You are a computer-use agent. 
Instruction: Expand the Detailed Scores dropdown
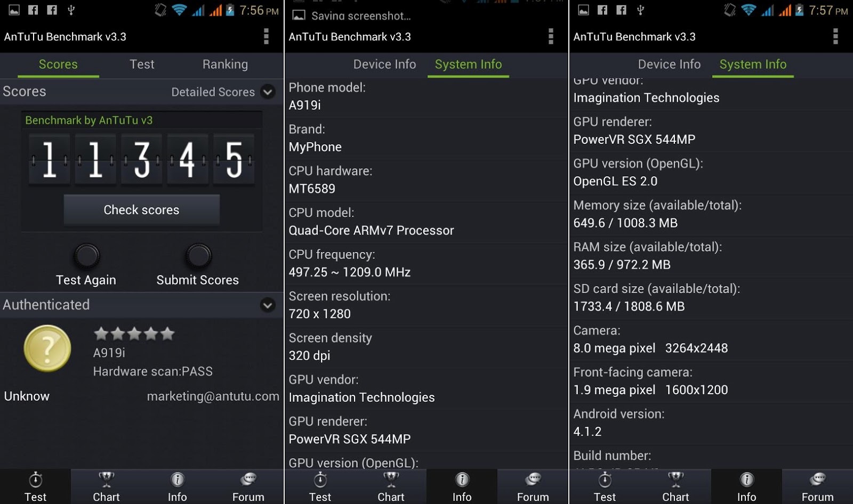(268, 92)
